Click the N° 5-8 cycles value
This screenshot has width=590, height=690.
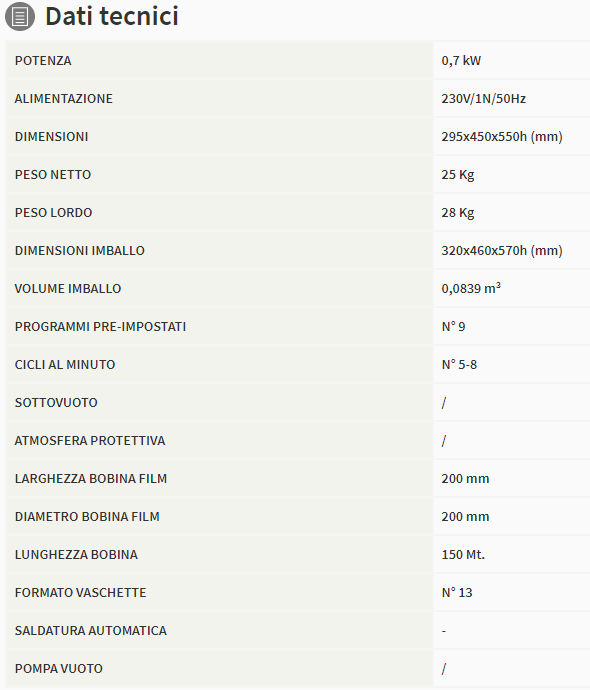(x=459, y=364)
